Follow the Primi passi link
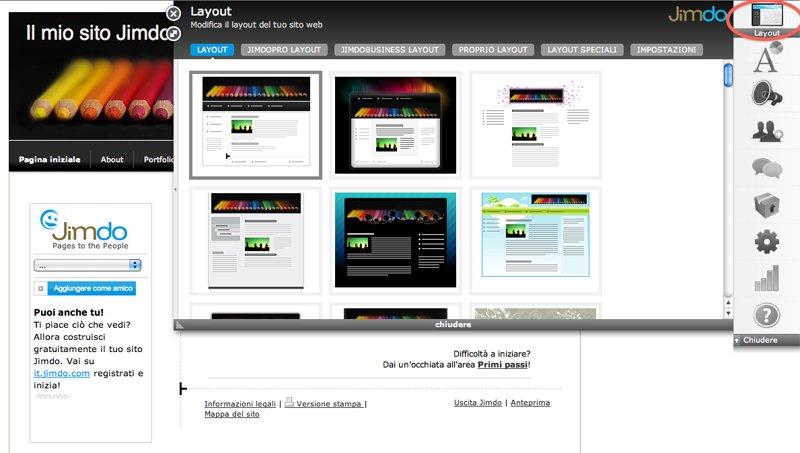The width and height of the screenshot is (800, 453). 503,364
